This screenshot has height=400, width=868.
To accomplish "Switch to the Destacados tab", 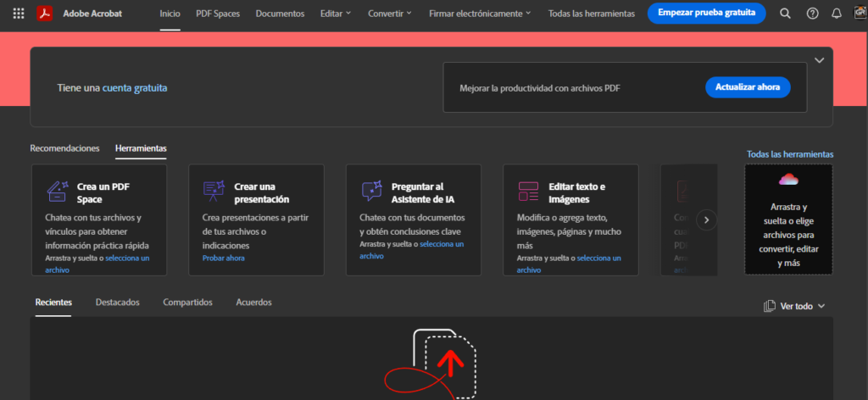I will [x=117, y=302].
